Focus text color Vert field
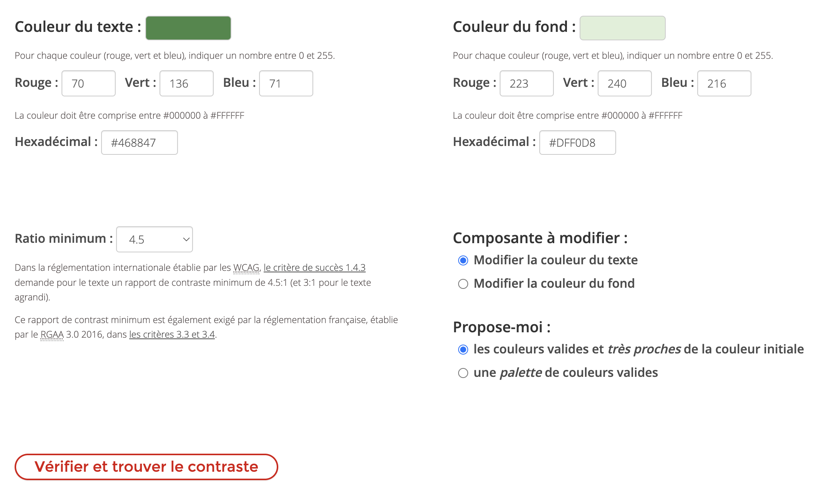The width and height of the screenshot is (821, 504). pyautogui.click(x=186, y=83)
